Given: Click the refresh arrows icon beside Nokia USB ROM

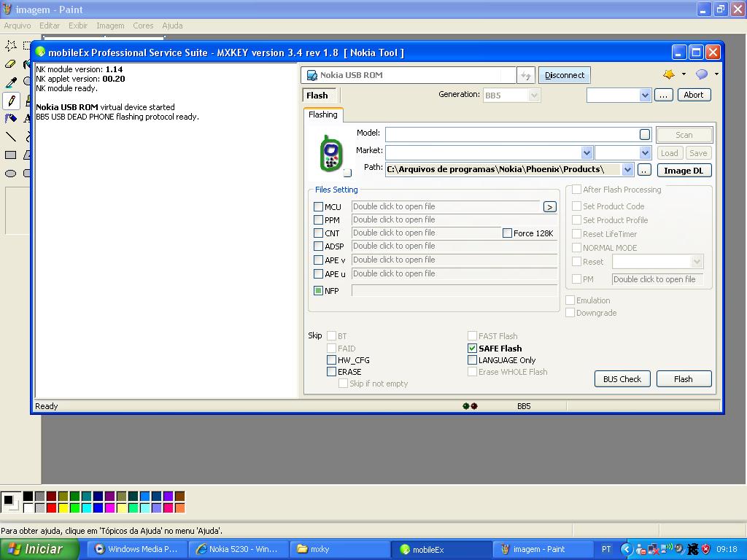Looking at the screenshot, I should click(x=526, y=75).
